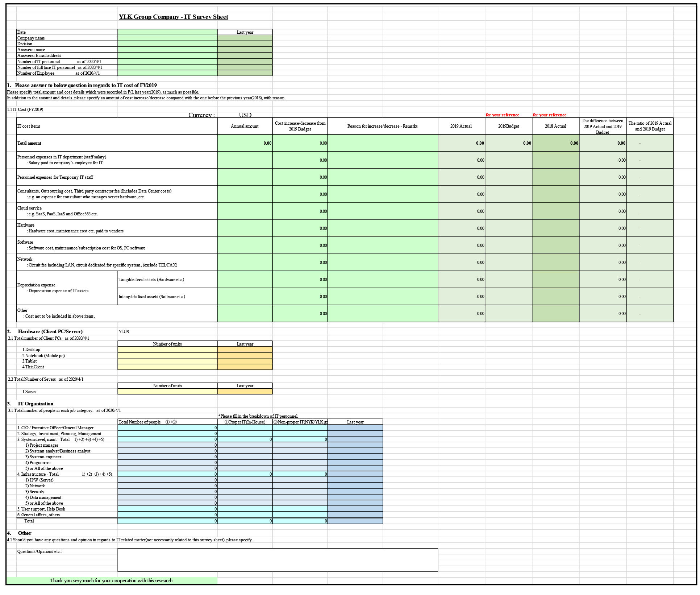Select the Other row Annual amount cell

pyautogui.click(x=245, y=314)
